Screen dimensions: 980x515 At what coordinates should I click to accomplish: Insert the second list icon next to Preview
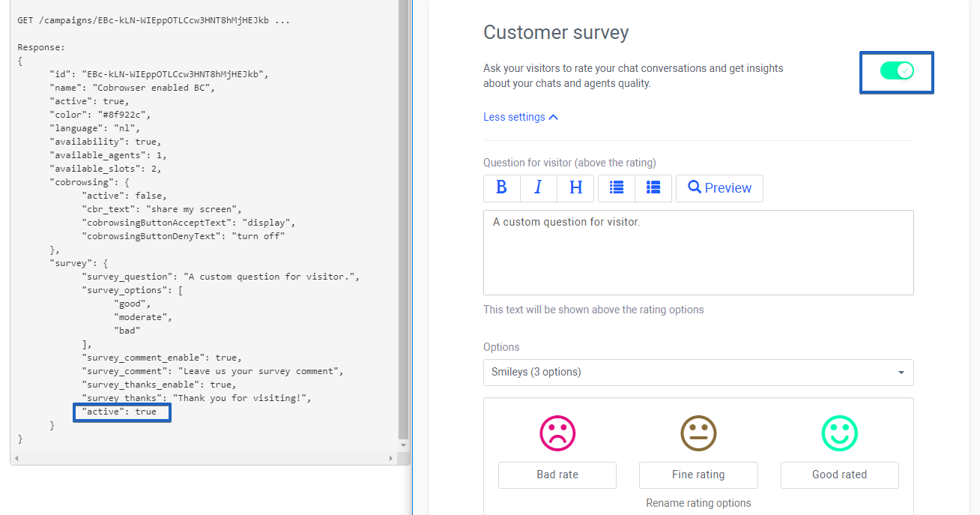(653, 188)
